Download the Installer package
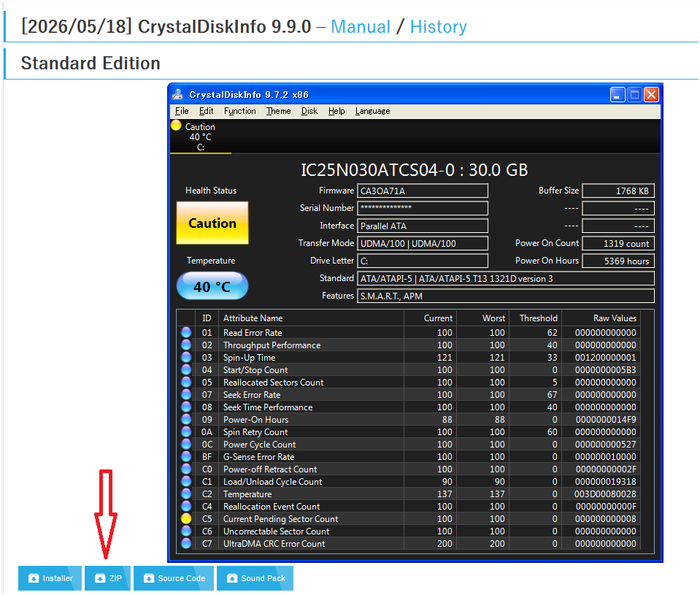700x595 pixels. pyautogui.click(x=50, y=578)
